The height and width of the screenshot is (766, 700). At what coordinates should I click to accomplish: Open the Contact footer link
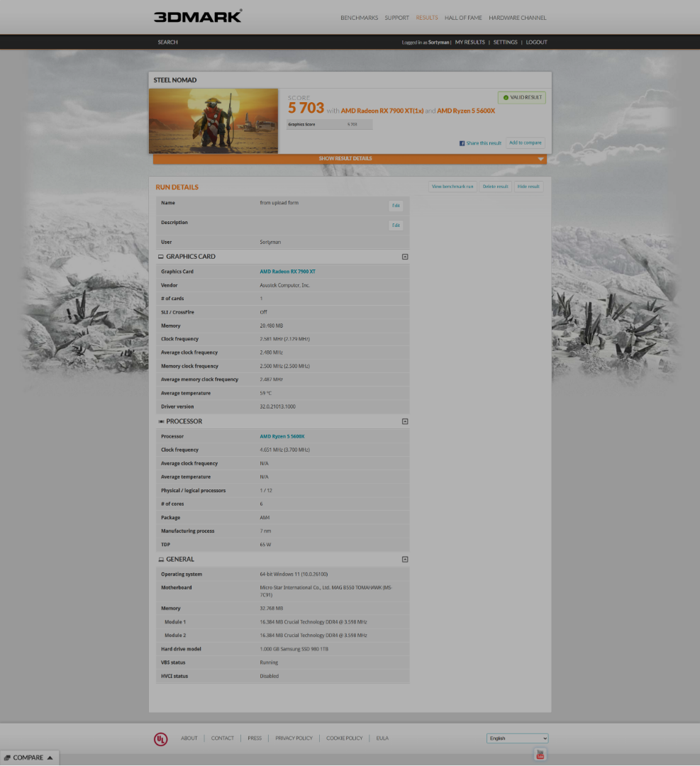tap(222, 738)
